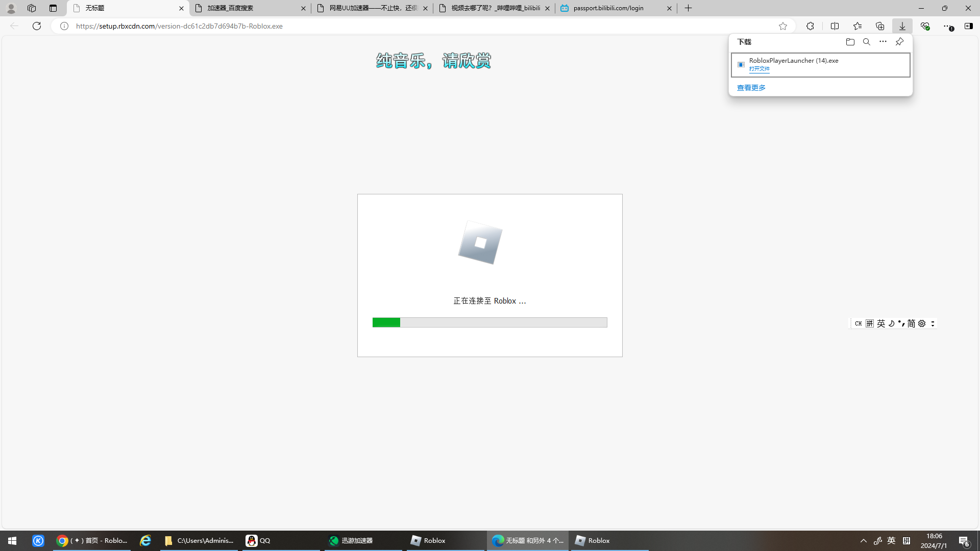The height and width of the screenshot is (551, 980).
Task: Open the Favorites list icon
Action: tap(857, 26)
